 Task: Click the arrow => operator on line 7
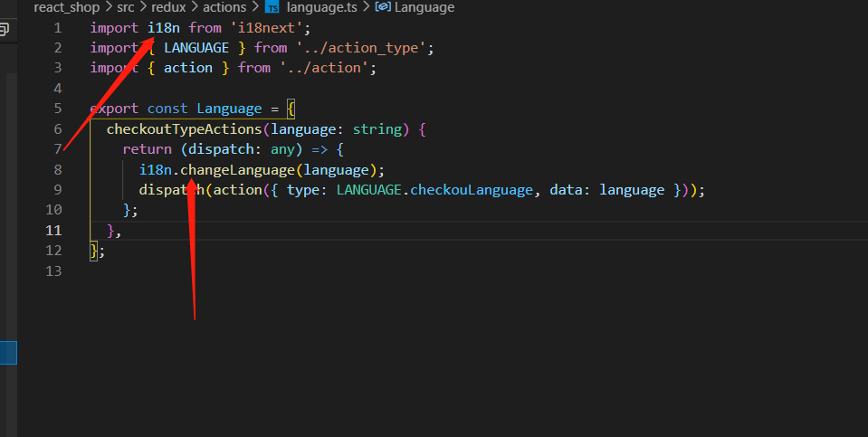click(320, 149)
